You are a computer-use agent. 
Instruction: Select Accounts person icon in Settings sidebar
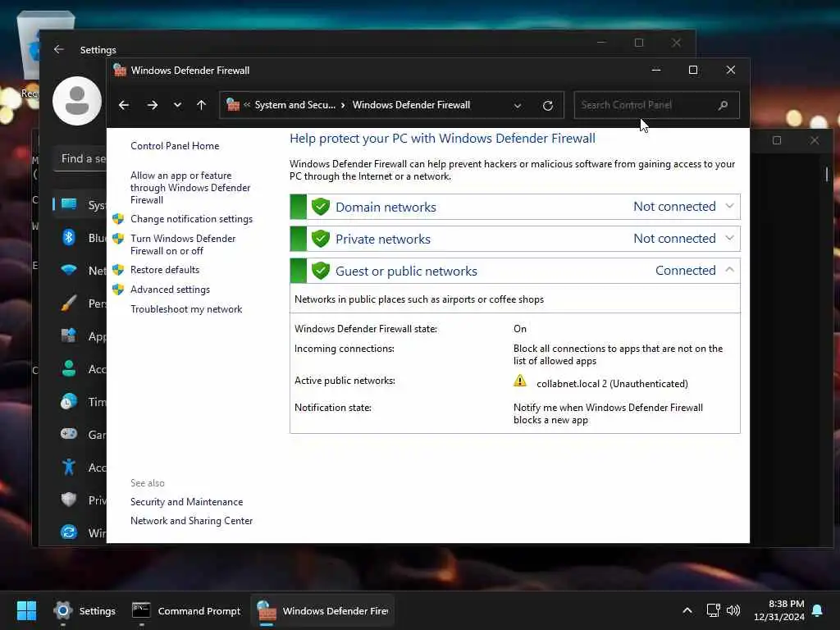click(69, 368)
